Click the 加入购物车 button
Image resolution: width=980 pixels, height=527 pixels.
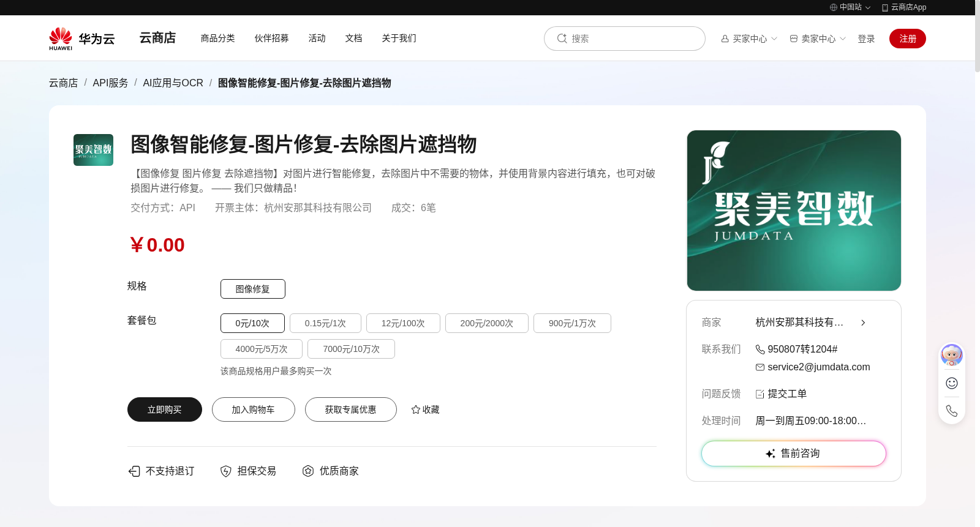pyautogui.click(x=254, y=409)
